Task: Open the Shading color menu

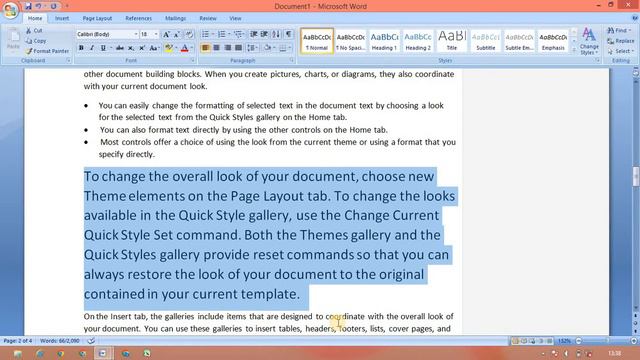Action: click(269, 48)
